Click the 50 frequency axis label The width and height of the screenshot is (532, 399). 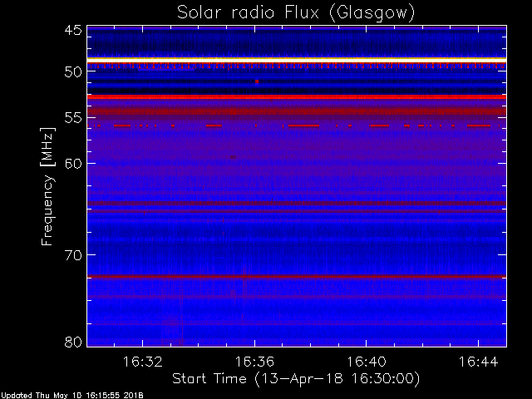73,72
